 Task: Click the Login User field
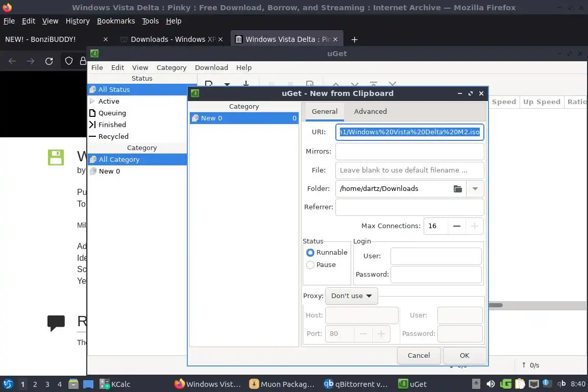tap(436, 256)
